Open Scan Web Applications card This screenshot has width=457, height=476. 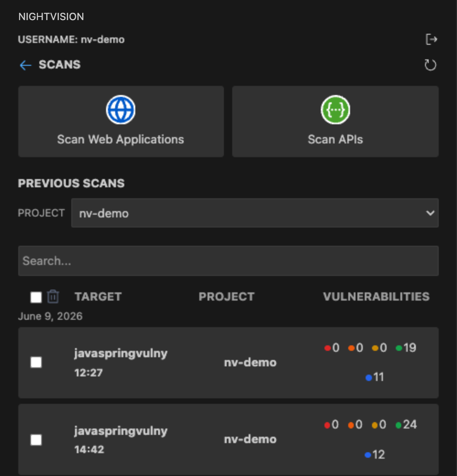point(121,122)
